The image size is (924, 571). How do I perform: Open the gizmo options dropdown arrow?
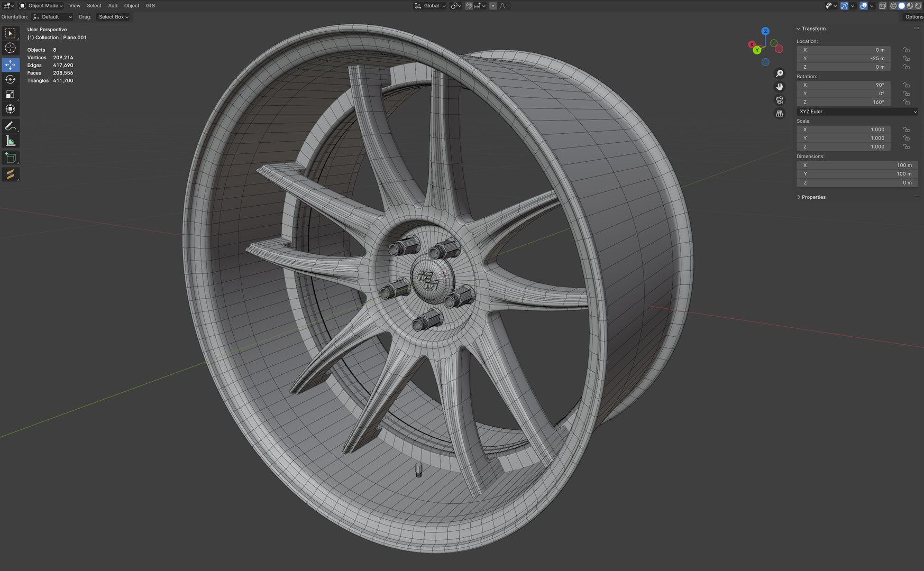(853, 6)
